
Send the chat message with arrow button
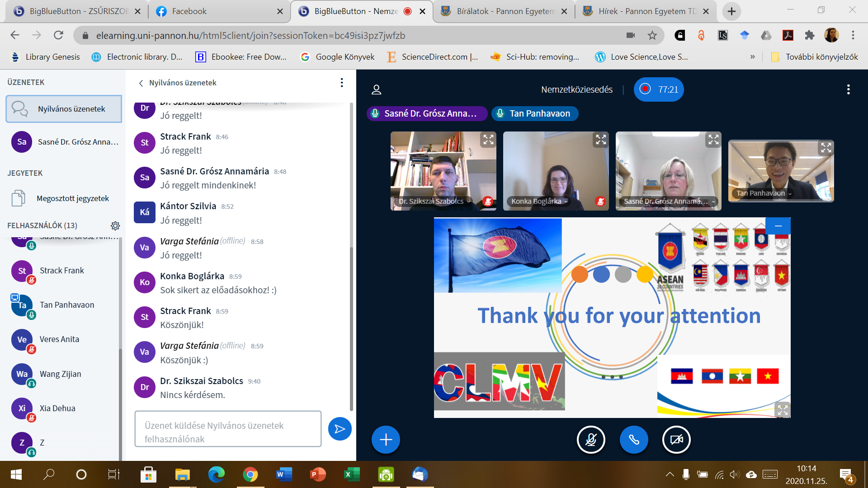click(340, 429)
